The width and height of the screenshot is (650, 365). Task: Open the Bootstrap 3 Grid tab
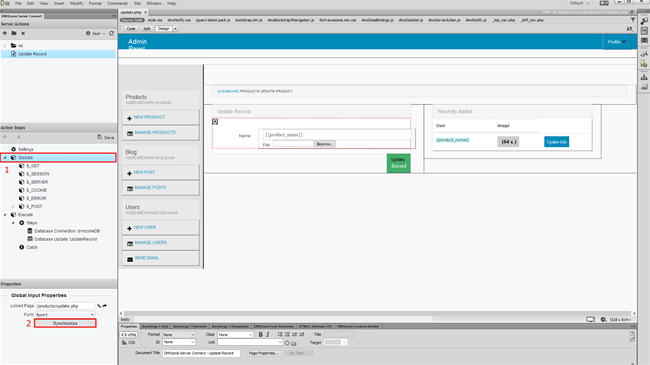coord(155,326)
